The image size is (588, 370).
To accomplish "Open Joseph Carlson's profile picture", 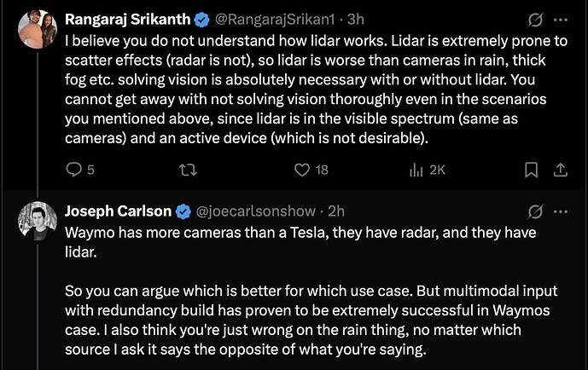I will coord(38,221).
